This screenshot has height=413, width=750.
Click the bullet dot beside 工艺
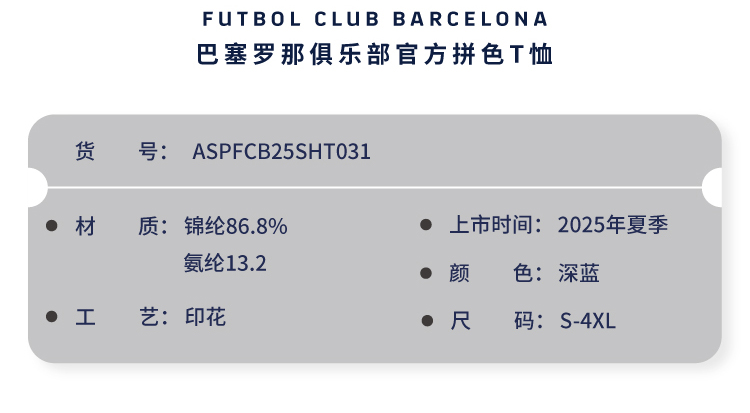(52, 317)
